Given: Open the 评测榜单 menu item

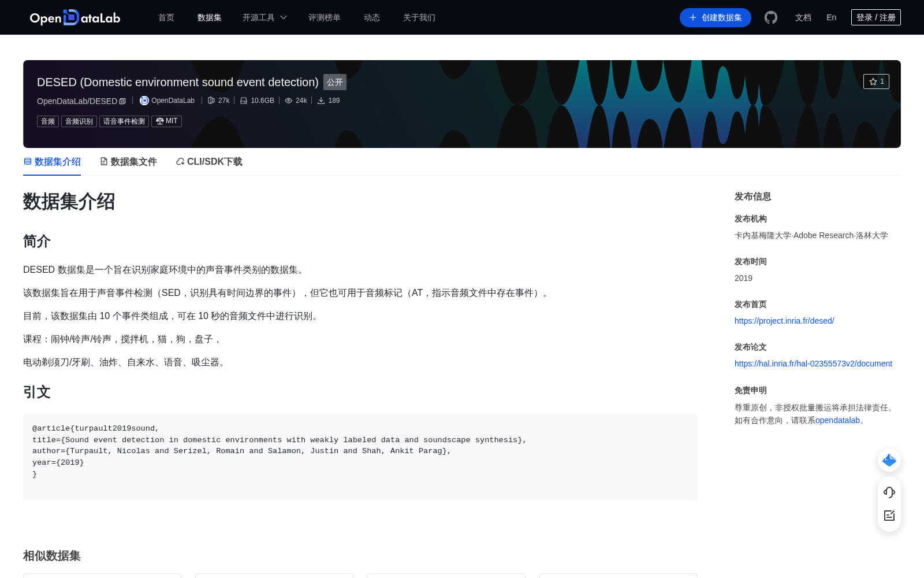Looking at the screenshot, I should pyautogui.click(x=325, y=17).
